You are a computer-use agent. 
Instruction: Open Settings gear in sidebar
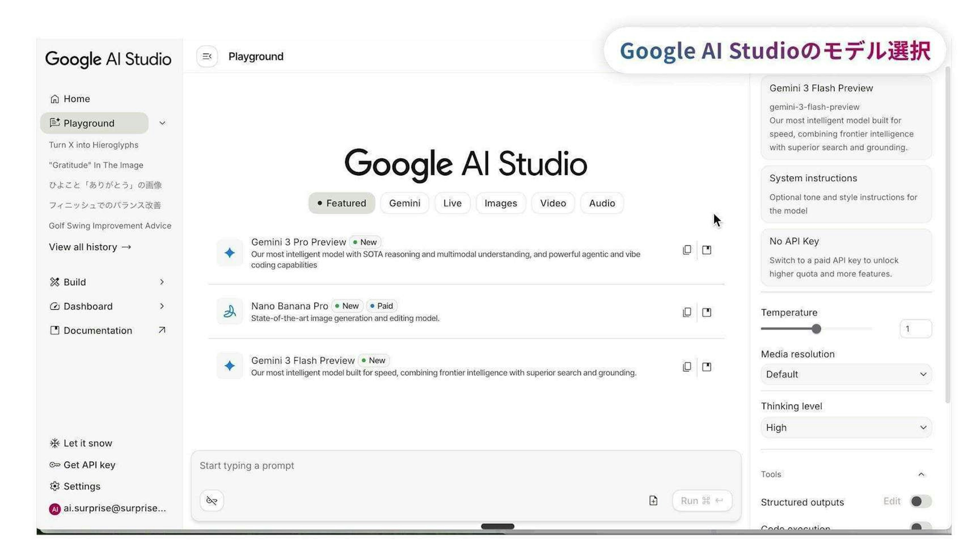coord(55,486)
